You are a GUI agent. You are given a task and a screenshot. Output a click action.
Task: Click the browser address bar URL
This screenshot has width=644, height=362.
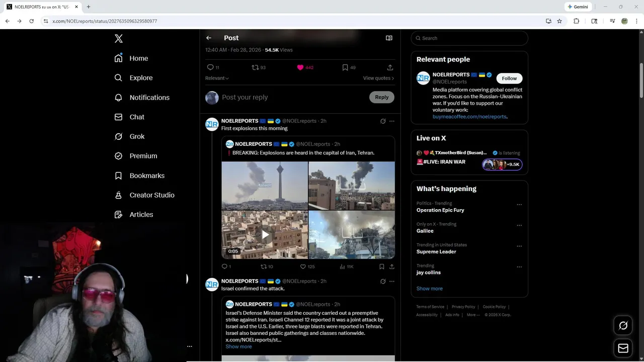coord(105,21)
